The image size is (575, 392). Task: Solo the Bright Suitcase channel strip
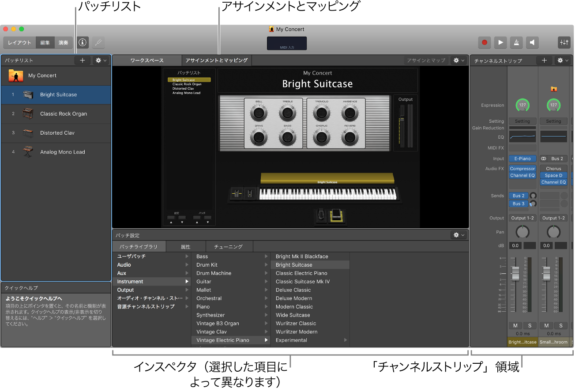(530, 325)
